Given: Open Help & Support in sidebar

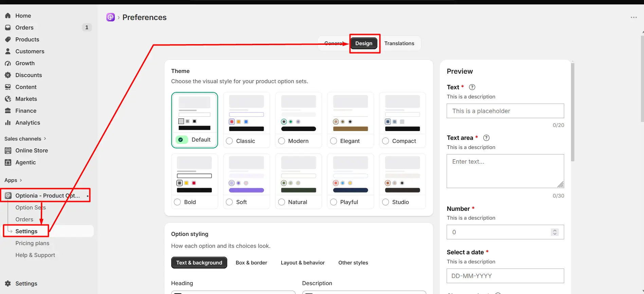Looking at the screenshot, I should click(x=35, y=255).
